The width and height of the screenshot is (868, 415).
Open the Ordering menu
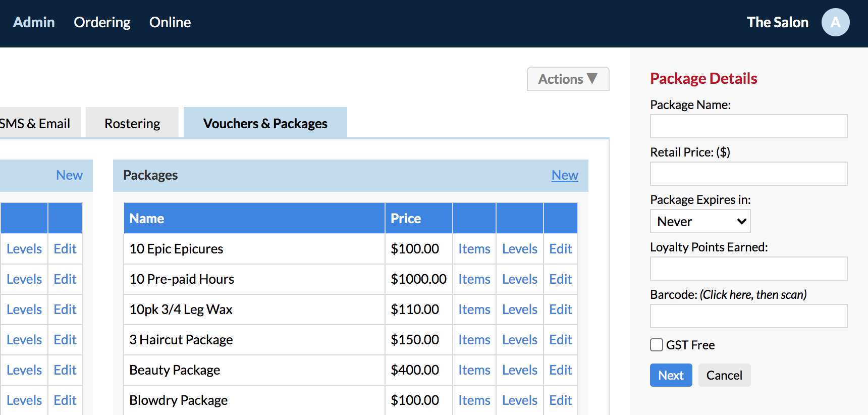(x=102, y=22)
